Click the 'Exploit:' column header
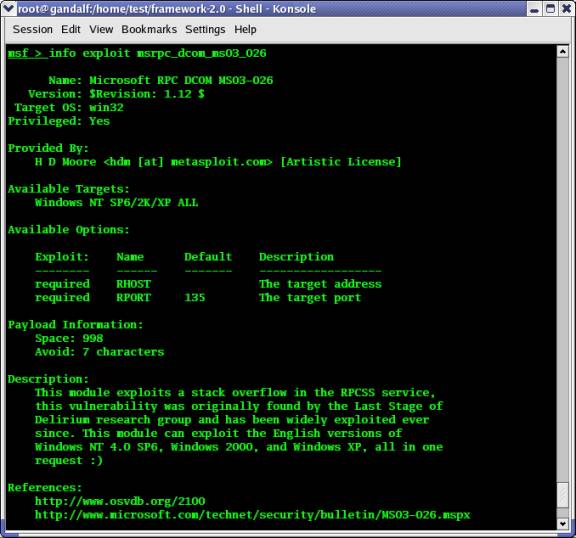The width and height of the screenshot is (576, 538). click(x=62, y=257)
